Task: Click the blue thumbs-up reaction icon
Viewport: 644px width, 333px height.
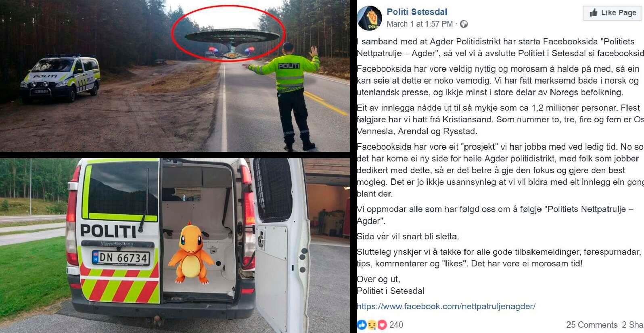Action: [362, 325]
